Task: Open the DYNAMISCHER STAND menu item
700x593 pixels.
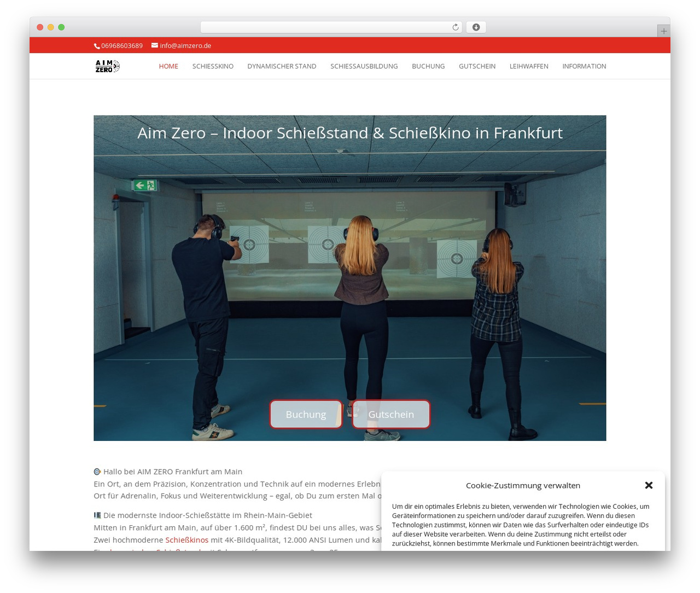Action: (282, 66)
